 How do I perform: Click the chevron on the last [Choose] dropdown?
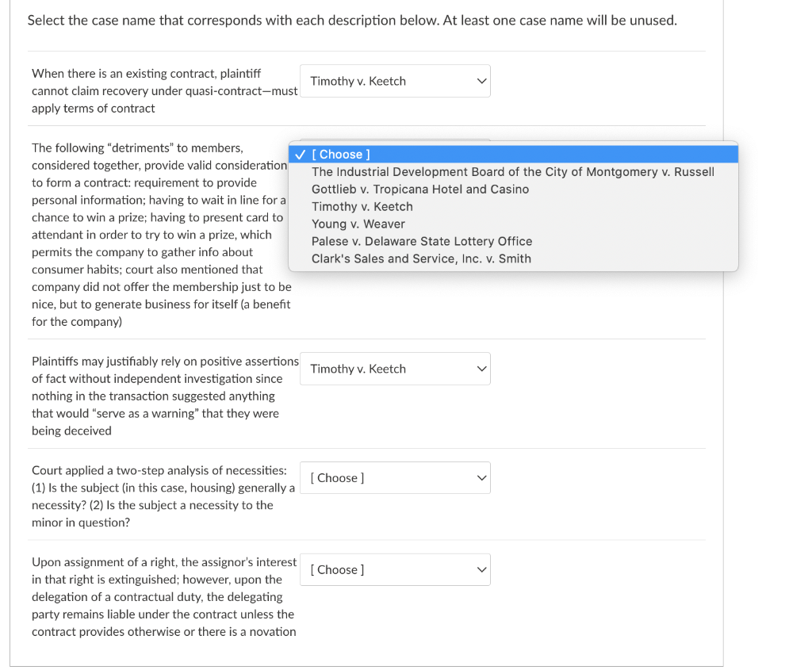[481, 569]
